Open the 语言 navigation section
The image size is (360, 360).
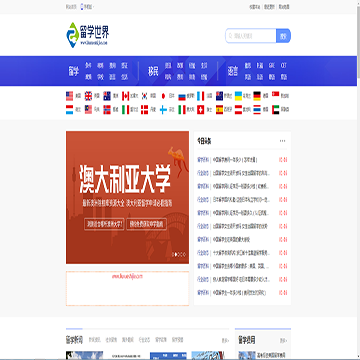click(x=233, y=71)
